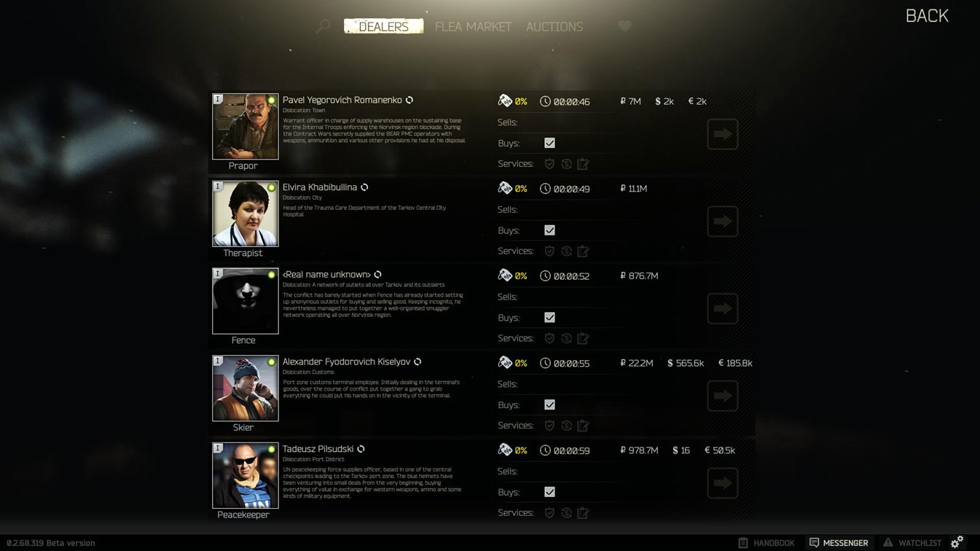Switch to the Flea Market tab
980x551 pixels.
(473, 27)
